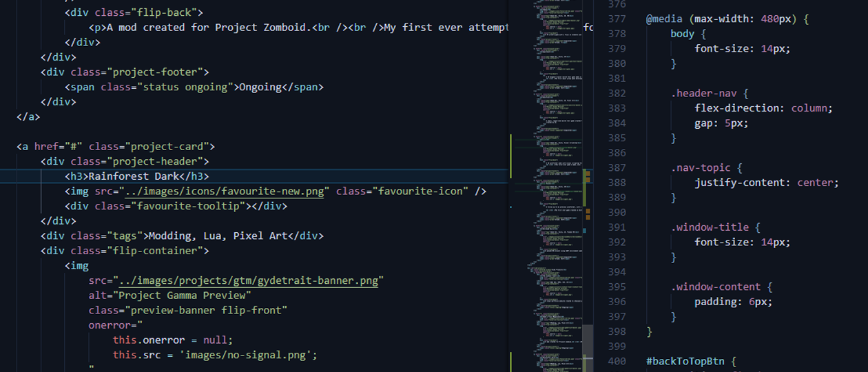Screen dimensions: 868x372
Task: Click the 'Modding, Lua, Pixel Art' tags line
Action: tap(182, 236)
